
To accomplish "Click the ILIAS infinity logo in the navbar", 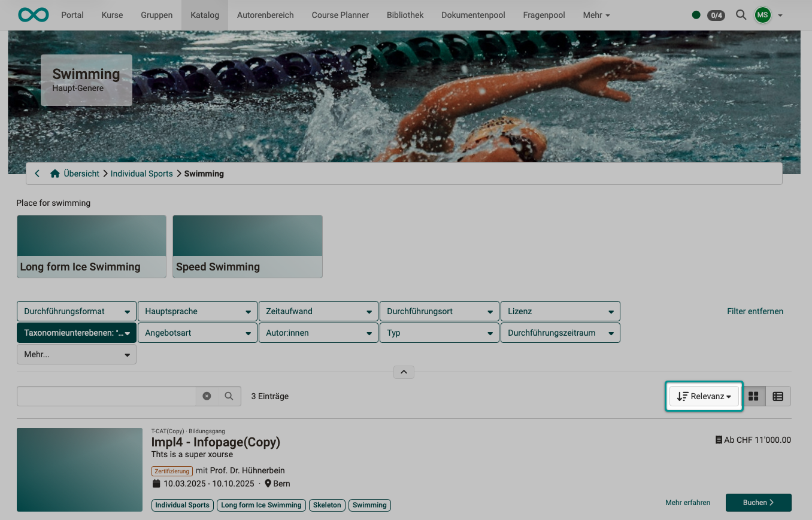I will click(x=33, y=15).
